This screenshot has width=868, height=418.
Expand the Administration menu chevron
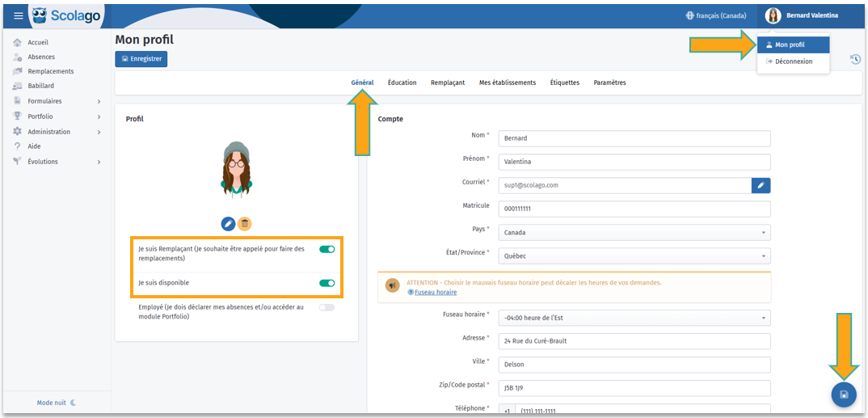pyautogui.click(x=99, y=133)
